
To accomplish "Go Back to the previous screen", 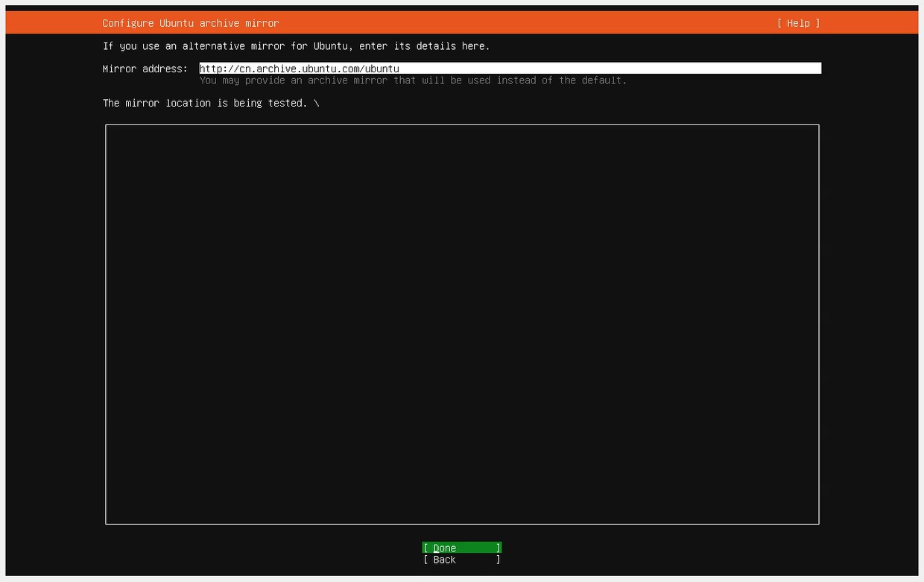I will pyautogui.click(x=462, y=560).
